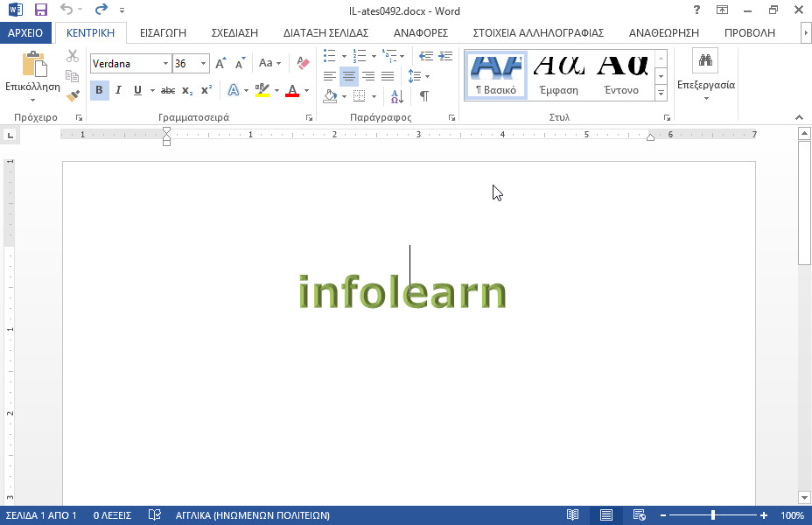Click language ΑΓΓΛΙΚΑ (ΗΝΩΜΕΝΩΝ ΠΟΛΙΤΕΙΩΝ)
Screen dimensions: 812x525
click(253, 515)
